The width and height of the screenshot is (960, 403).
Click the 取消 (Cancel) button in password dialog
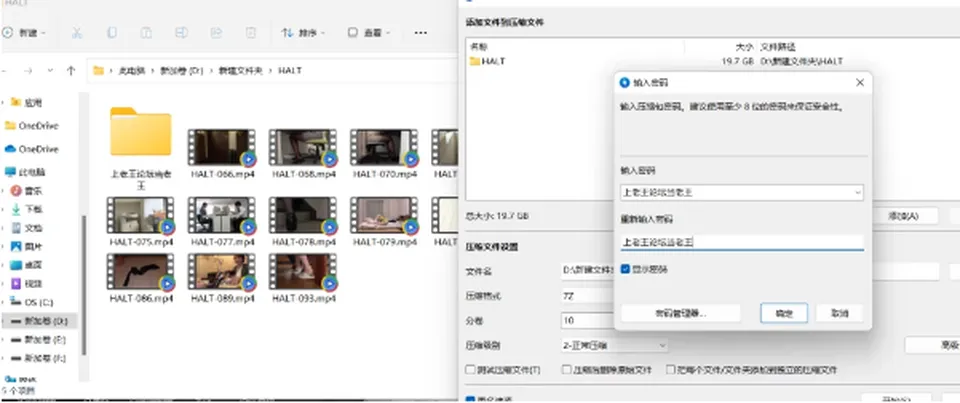coord(839,313)
